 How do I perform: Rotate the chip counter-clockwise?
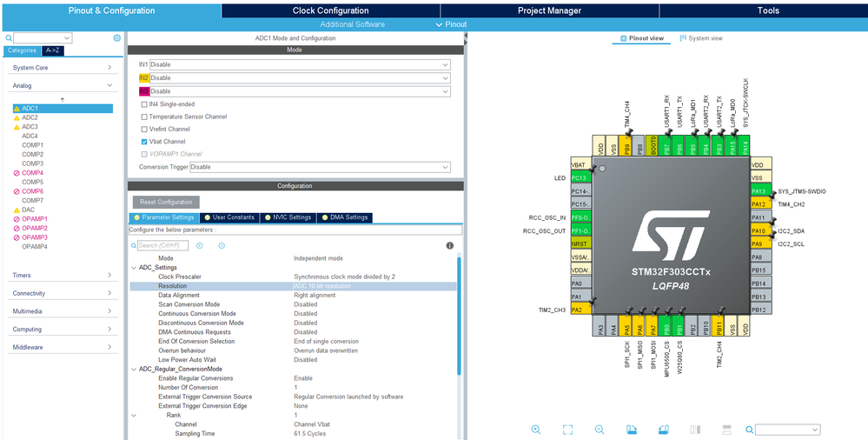664,430
